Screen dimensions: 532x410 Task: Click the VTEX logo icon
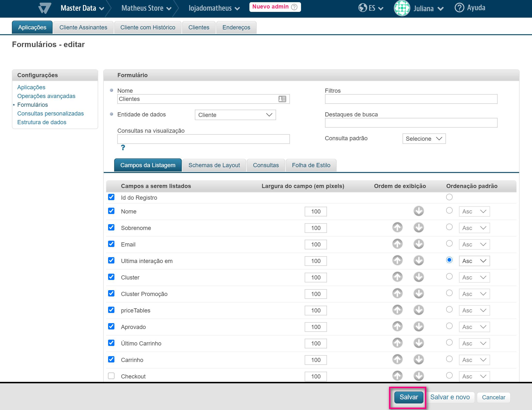pyautogui.click(x=45, y=8)
